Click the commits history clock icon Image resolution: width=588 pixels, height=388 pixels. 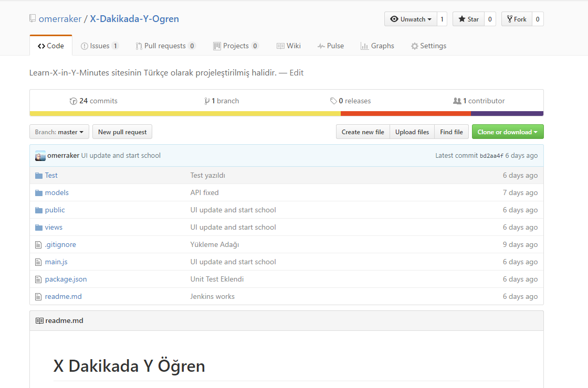73,101
